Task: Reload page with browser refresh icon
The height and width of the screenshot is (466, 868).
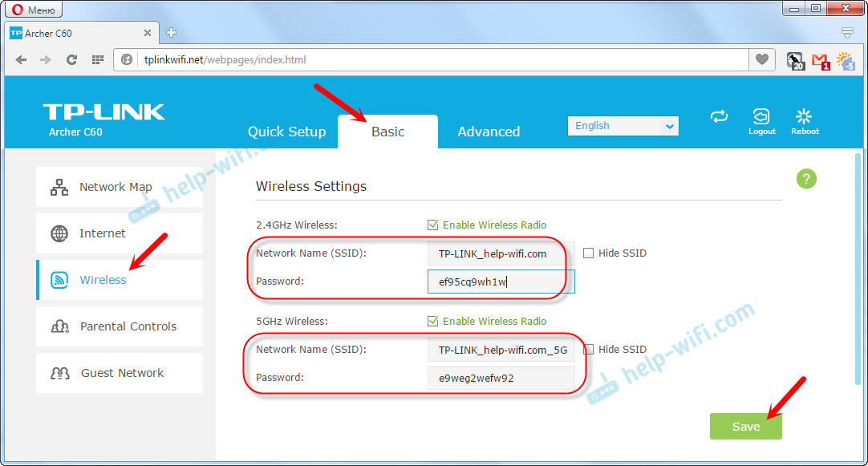Action: click(71, 59)
